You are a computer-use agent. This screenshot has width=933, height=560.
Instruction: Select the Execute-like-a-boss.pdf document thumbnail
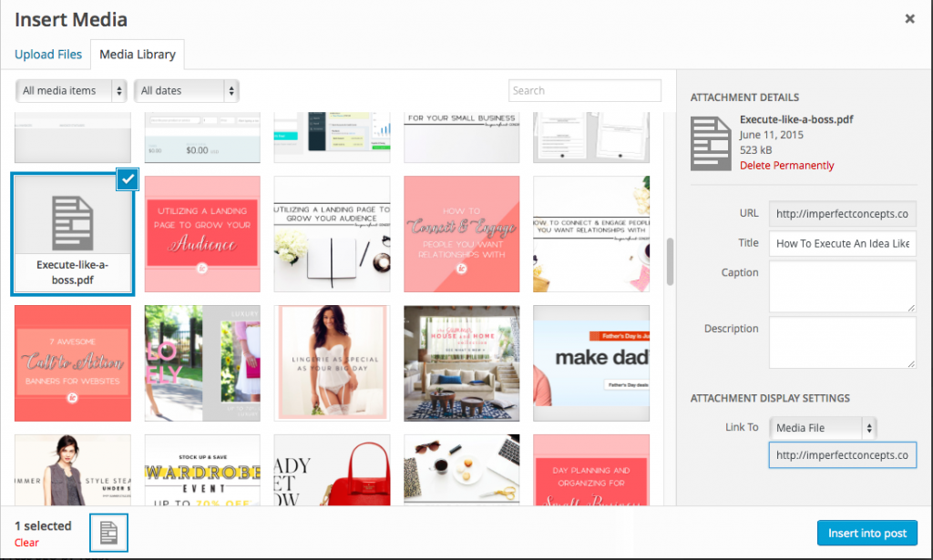73,234
